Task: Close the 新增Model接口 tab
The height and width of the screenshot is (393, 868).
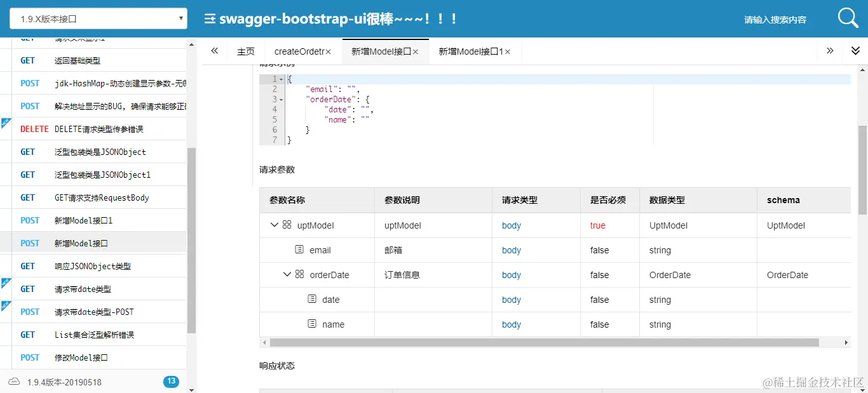Action: coord(416,52)
